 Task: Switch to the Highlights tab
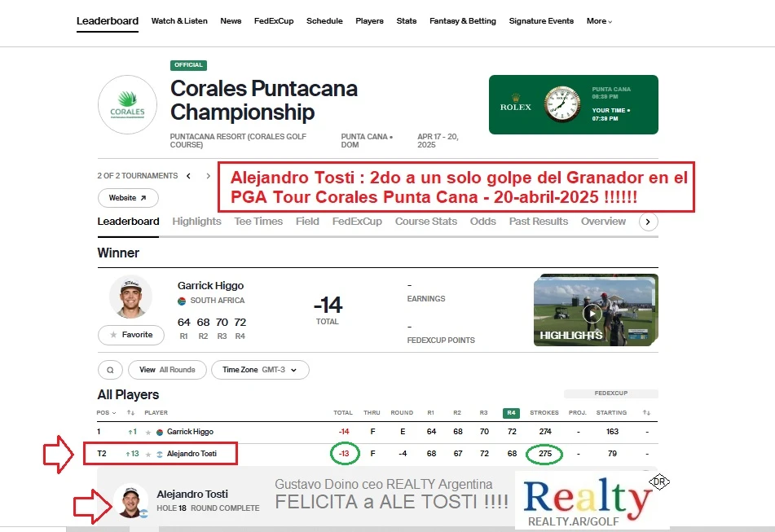pos(196,222)
